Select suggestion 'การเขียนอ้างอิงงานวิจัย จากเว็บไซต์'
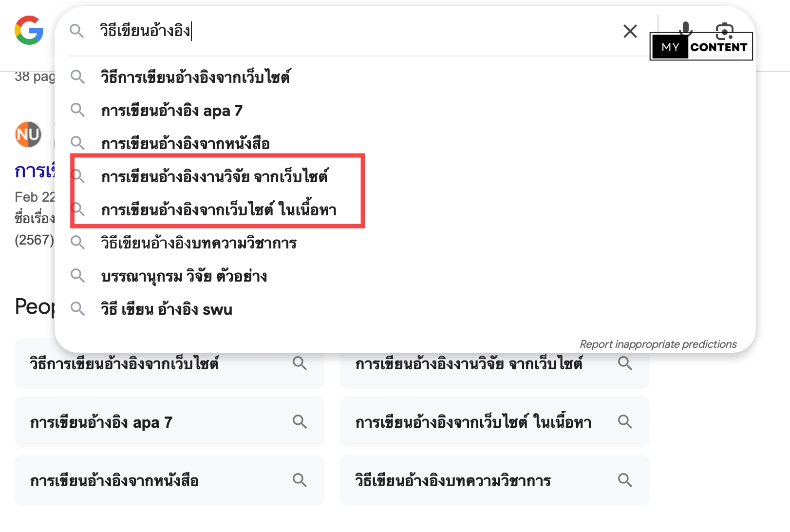790x532 pixels. [x=214, y=176]
